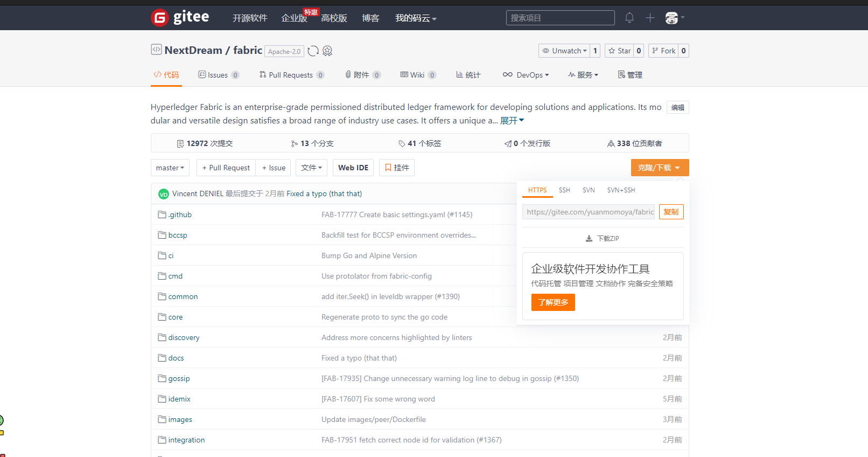Viewport: 868px width, 457px height.
Task: Expand description with 展开 link
Action: click(x=512, y=121)
